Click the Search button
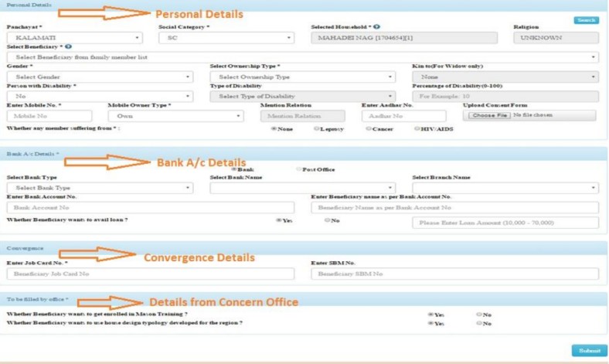 586,20
